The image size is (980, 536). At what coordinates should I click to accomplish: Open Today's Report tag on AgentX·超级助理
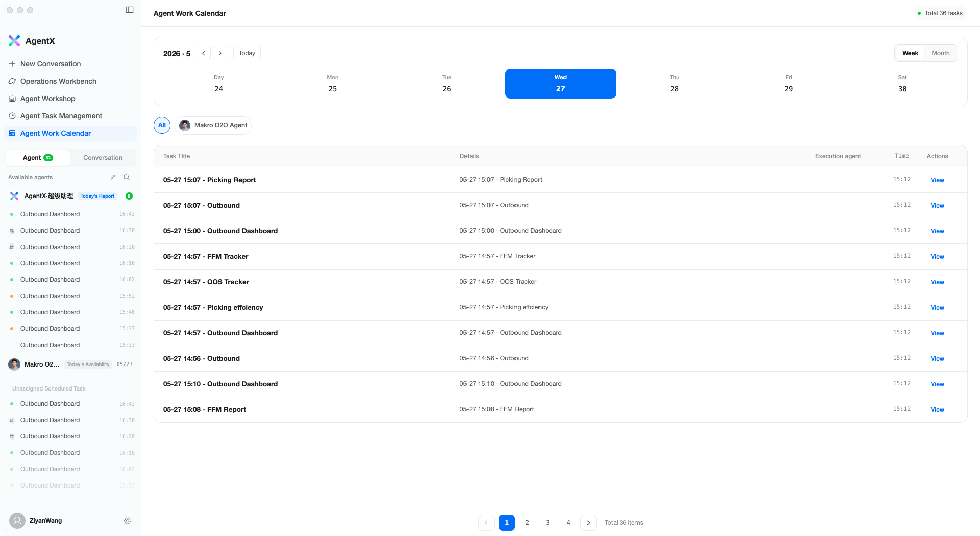coord(97,196)
